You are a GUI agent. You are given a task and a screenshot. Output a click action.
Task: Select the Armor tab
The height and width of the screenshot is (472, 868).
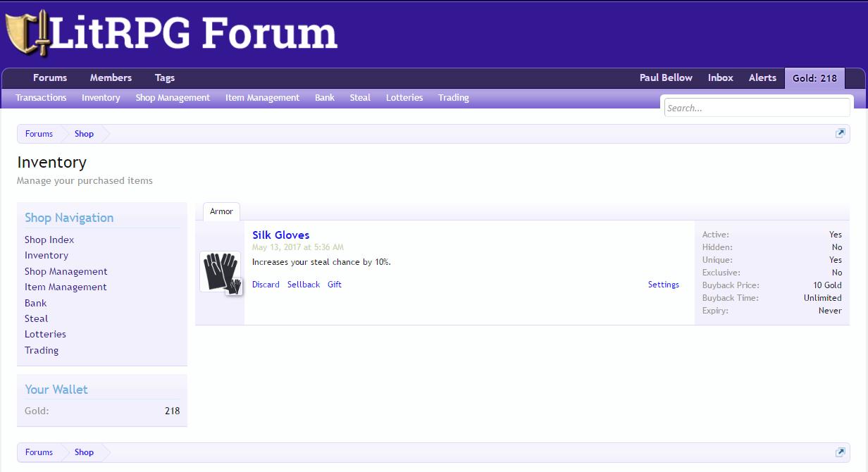pyautogui.click(x=221, y=211)
